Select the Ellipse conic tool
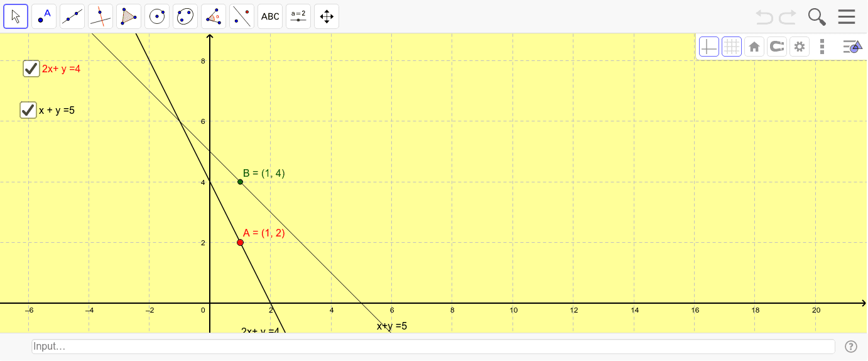The width and height of the screenshot is (868, 361). point(185,16)
